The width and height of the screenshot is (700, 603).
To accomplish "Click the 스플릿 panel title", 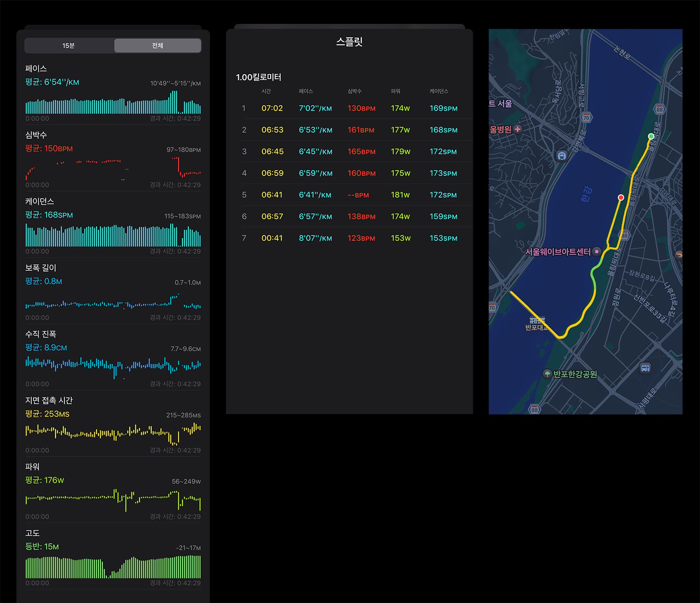I will (x=350, y=42).
